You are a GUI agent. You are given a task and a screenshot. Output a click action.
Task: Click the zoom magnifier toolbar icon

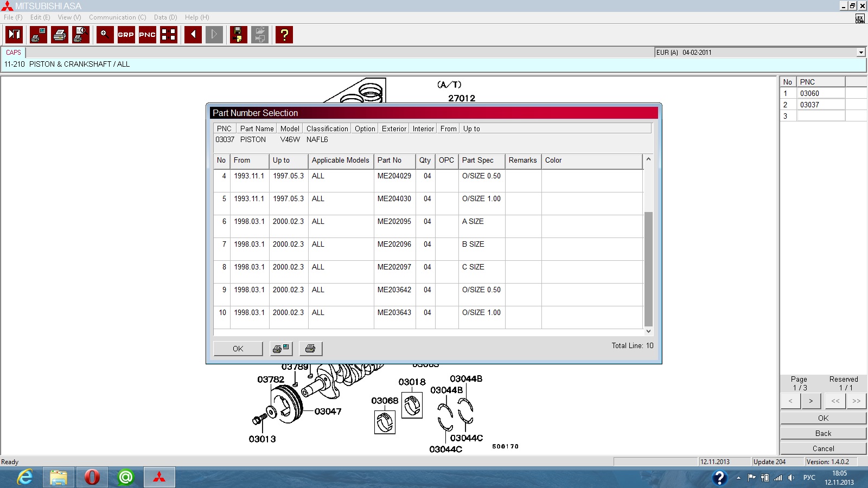pyautogui.click(x=105, y=35)
